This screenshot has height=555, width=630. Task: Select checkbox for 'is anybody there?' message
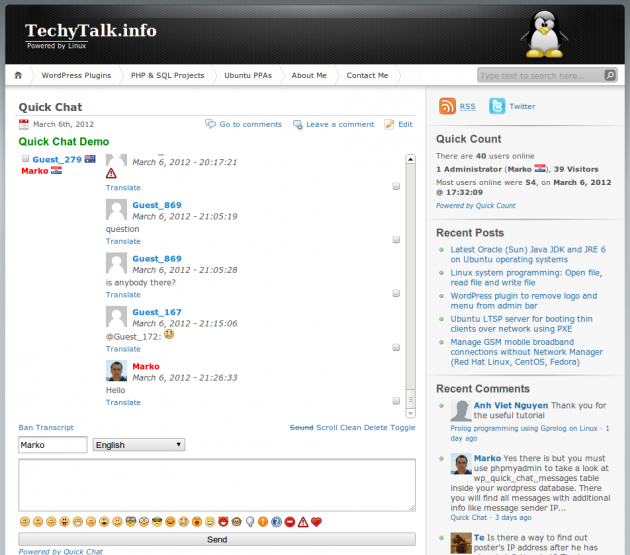396,293
